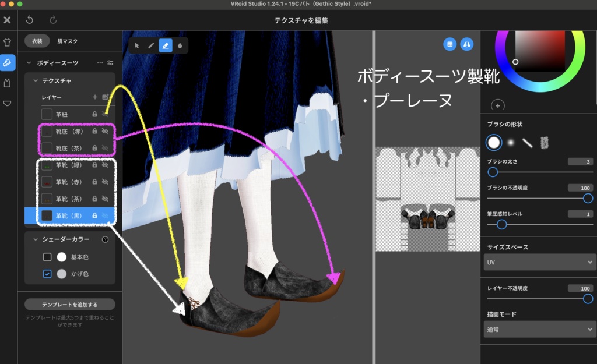Enable the 基本色 shader color checkbox
The width and height of the screenshot is (597, 364).
[x=47, y=257]
